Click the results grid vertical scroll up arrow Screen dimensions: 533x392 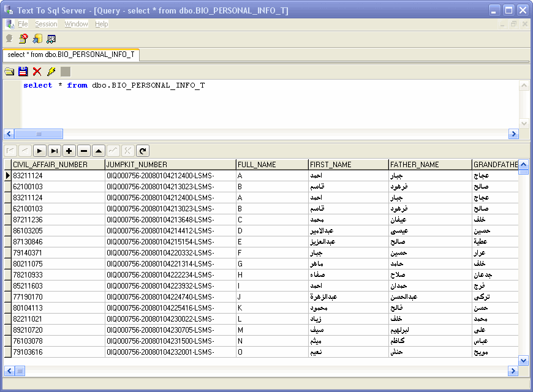(x=523, y=165)
